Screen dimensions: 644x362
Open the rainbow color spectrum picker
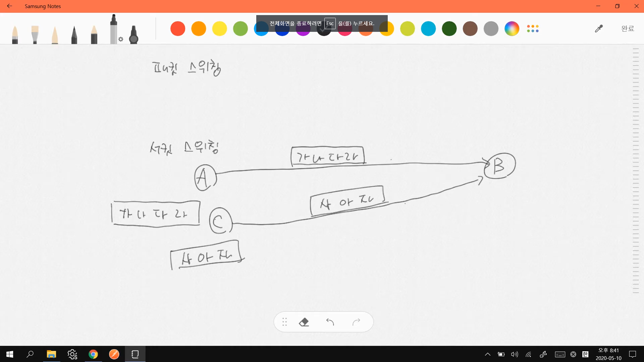pos(512,28)
